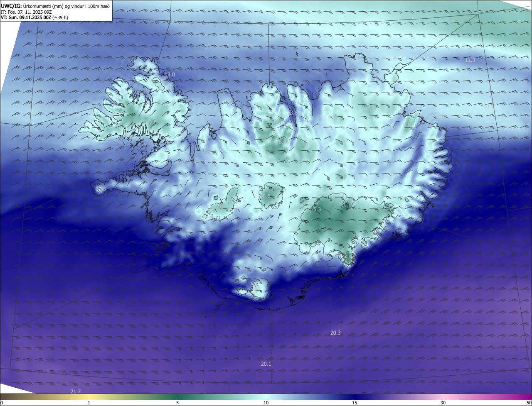Click the 12.3 value in the northeast sea
This screenshot has height=406, width=532.
[x=470, y=60]
